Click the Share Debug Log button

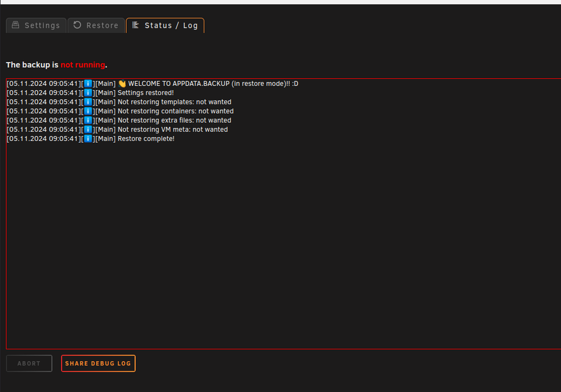tap(98, 363)
